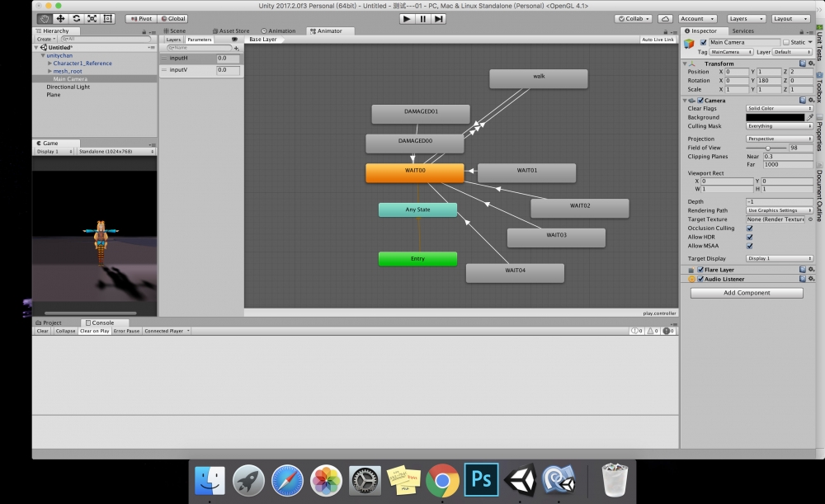Disable the Camera component checkbox
The image size is (825, 504).
coord(700,101)
